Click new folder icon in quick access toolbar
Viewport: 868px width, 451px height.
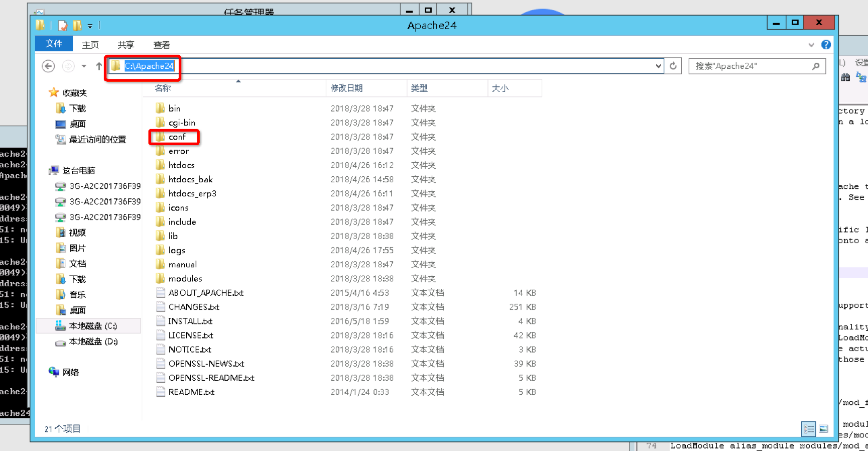click(x=77, y=25)
